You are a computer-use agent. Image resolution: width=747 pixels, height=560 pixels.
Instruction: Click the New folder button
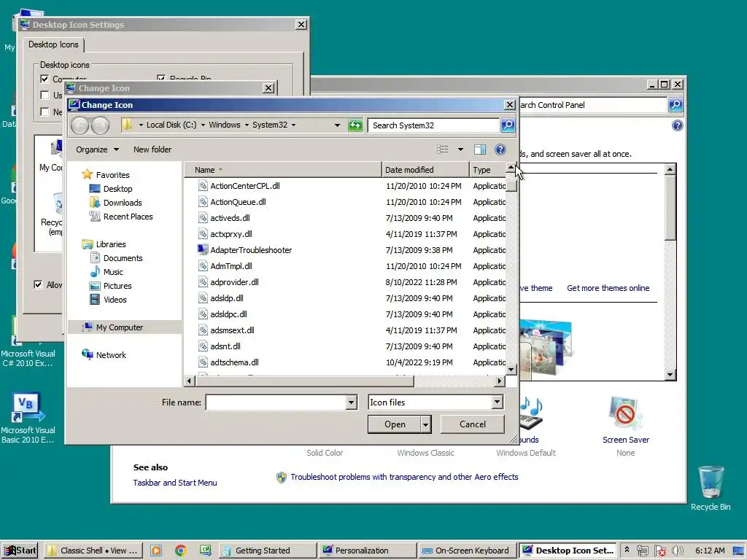[x=152, y=149]
